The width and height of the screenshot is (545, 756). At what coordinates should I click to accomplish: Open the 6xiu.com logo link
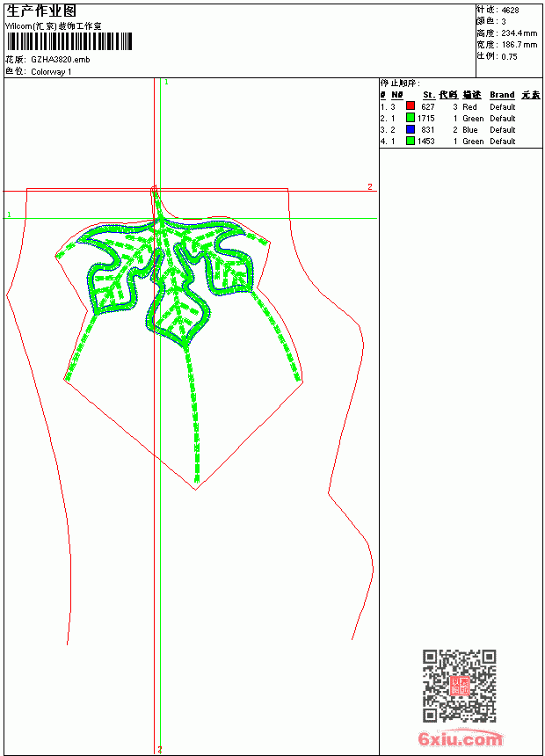[x=460, y=738]
